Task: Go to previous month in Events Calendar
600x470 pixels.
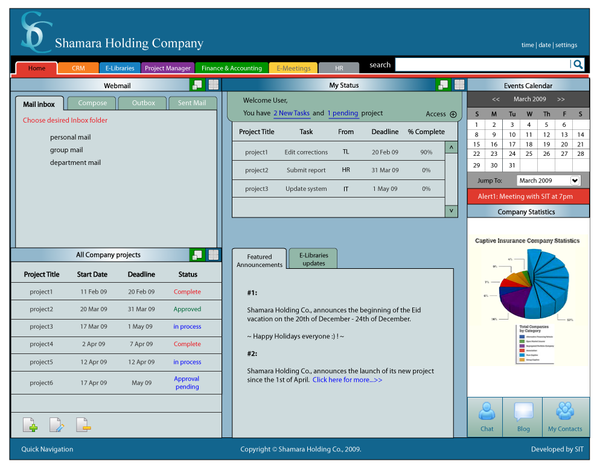Action: 496,100
